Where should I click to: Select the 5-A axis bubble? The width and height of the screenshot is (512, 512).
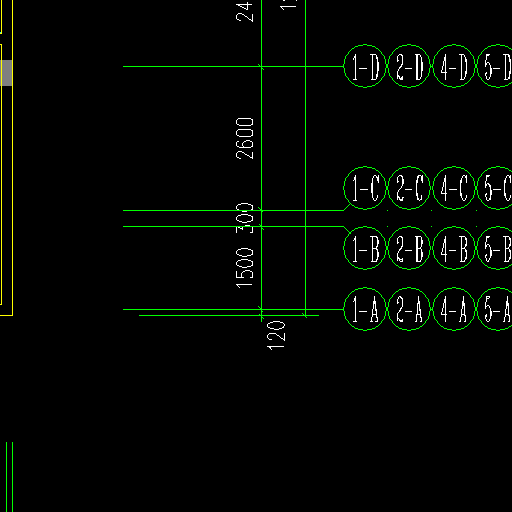coord(495,309)
